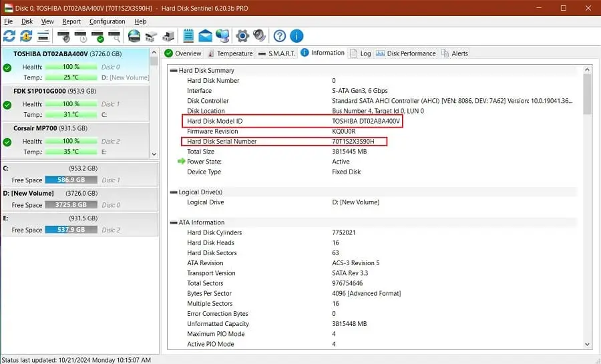Click the green arrow next to Power State

tap(181, 162)
